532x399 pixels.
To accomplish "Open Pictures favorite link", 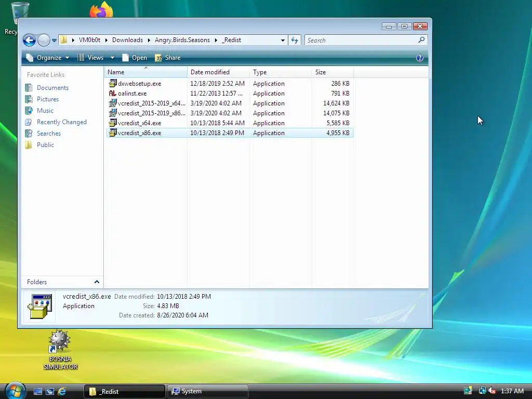I will (x=47, y=99).
